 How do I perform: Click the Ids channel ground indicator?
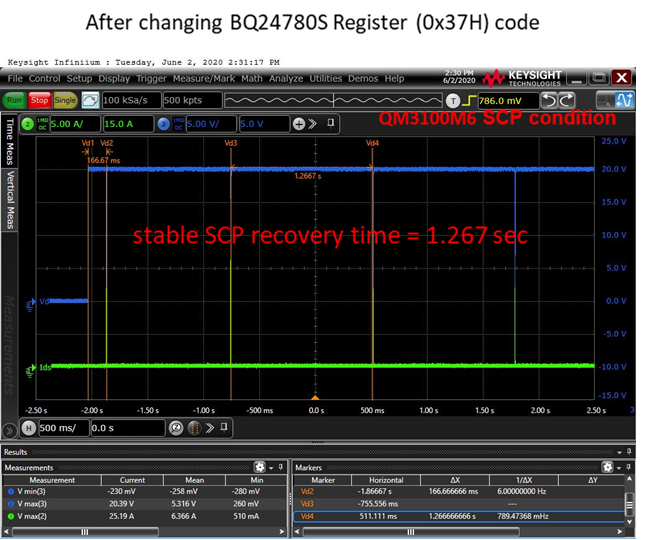pos(31,370)
